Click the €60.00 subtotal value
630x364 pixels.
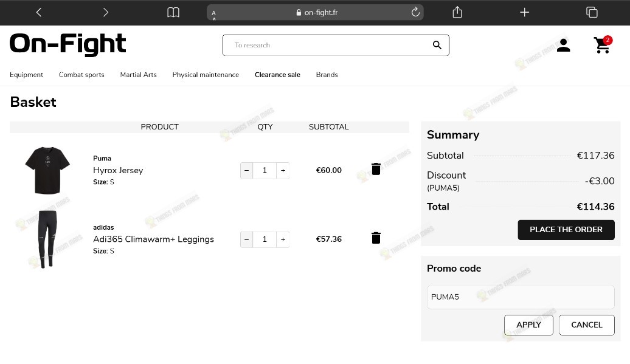[328, 170]
